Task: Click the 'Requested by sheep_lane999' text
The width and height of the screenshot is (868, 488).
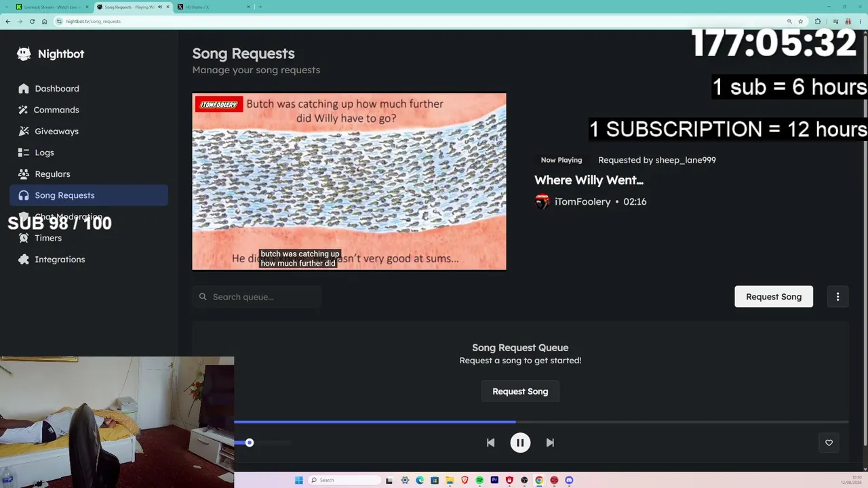Action: (x=657, y=161)
